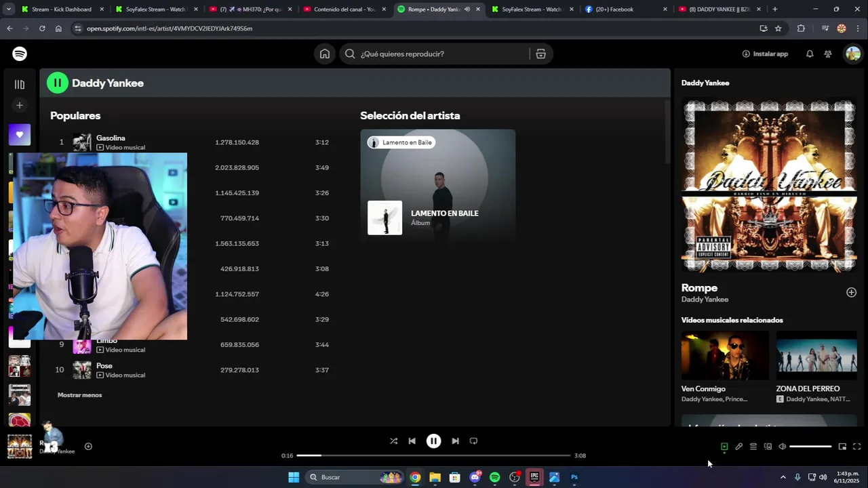Open the tab search dropdown arrow
Screen dimensions: 868x488
click(x=8, y=9)
